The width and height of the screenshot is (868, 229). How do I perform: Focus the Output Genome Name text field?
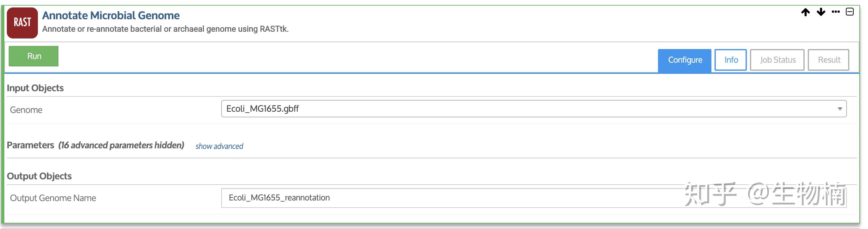438,198
